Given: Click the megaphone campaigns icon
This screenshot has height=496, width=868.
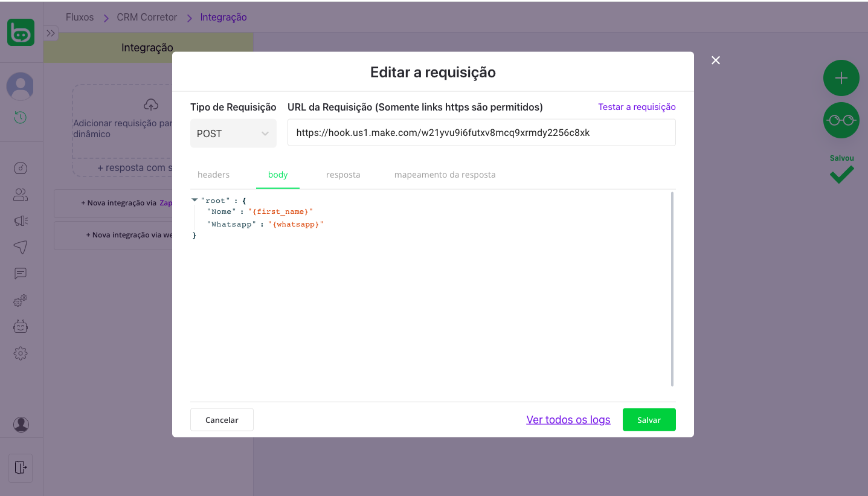Looking at the screenshot, I should pyautogui.click(x=21, y=221).
